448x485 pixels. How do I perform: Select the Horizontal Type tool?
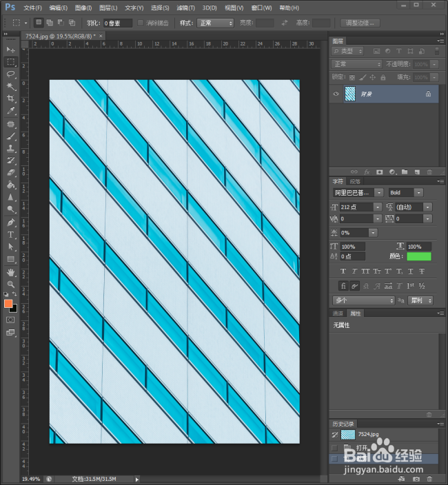(10, 234)
